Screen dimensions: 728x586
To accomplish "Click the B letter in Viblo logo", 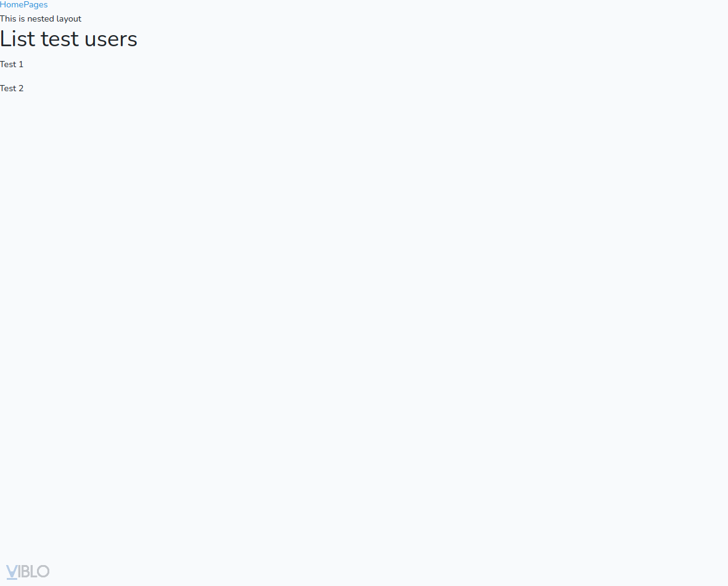I will [25, 571].
